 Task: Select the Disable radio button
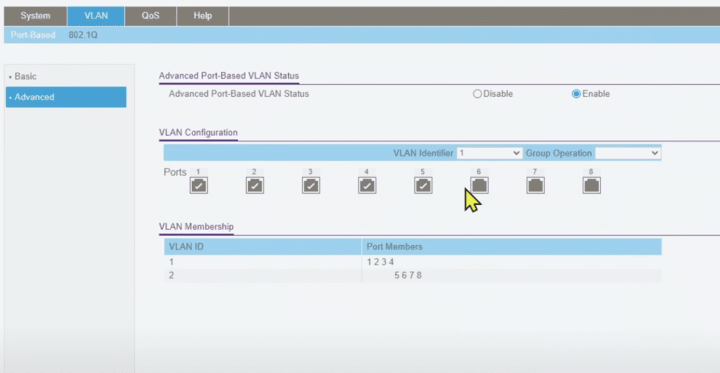pyautogui.click(x=477, y=94)
